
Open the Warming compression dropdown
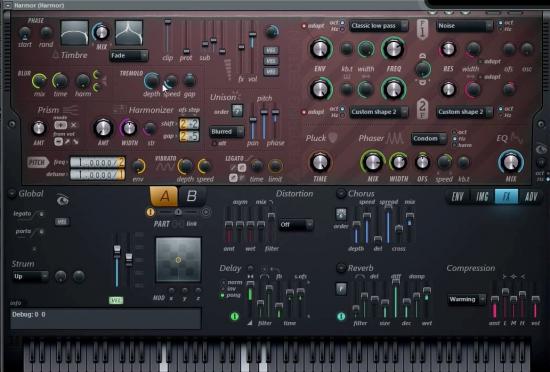coord(467,299)
